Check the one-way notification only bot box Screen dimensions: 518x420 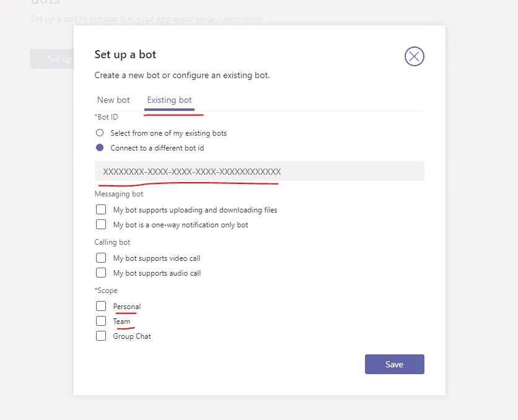[101, 225]
